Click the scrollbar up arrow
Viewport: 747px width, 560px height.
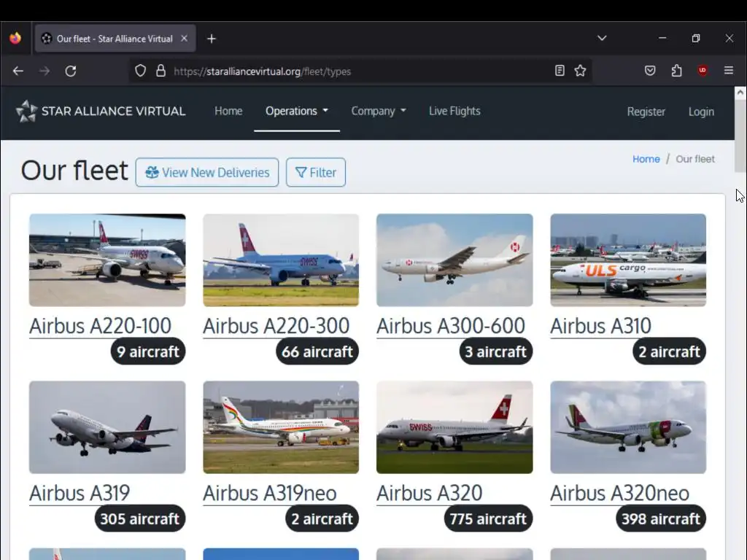coord(740,93)
